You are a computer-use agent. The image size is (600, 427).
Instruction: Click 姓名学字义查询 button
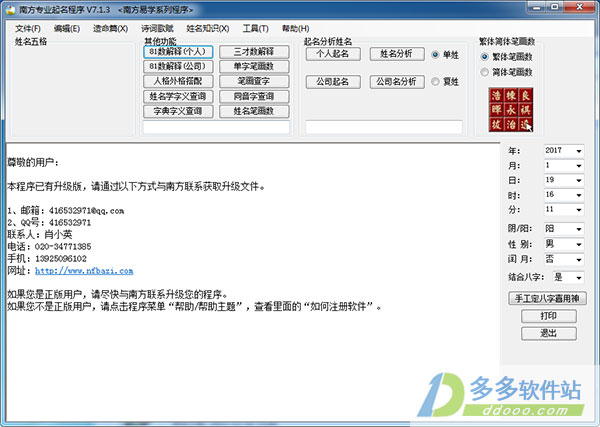tap(178, 96)
